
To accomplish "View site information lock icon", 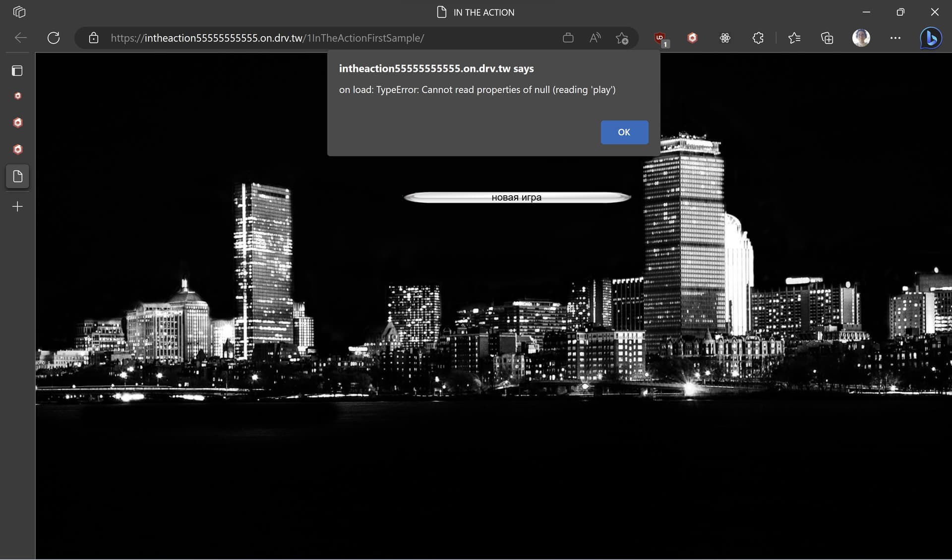I will tap(93, 38).
